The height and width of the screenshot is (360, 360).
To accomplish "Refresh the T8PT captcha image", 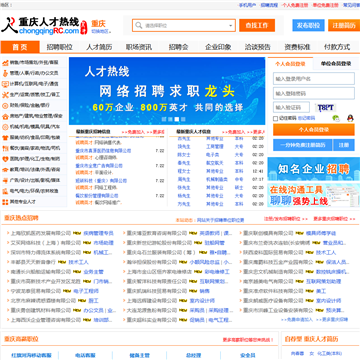I will click(325, 107).
